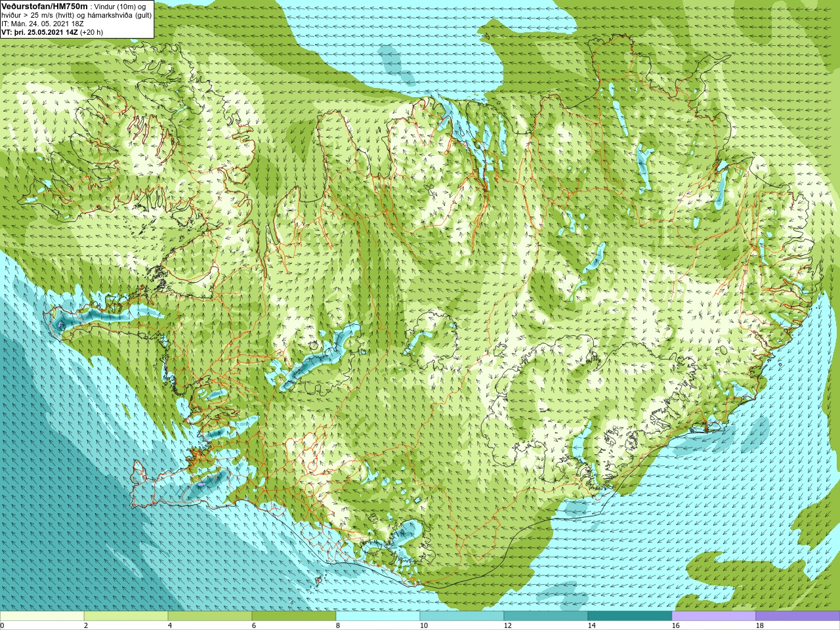Viewport: 840px width, 630px height.
Task: Click the light green 2–4 legend swatch
Action: (x=126, y=616)
